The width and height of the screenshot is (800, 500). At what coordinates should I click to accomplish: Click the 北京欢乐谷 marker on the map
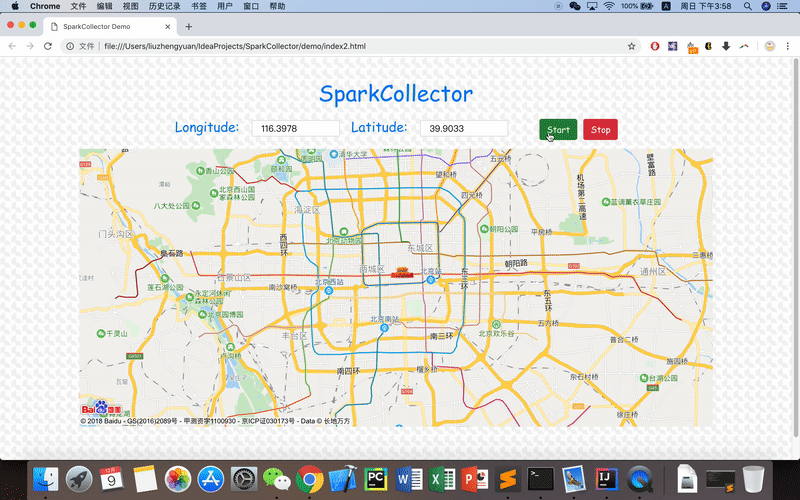coord(496,324)
